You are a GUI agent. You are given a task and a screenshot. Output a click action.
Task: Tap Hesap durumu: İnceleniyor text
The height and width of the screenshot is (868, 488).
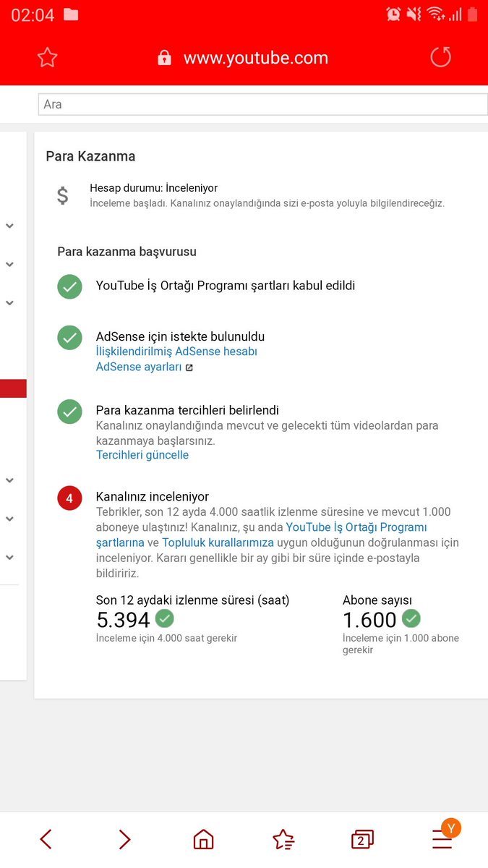pos(153,188)
